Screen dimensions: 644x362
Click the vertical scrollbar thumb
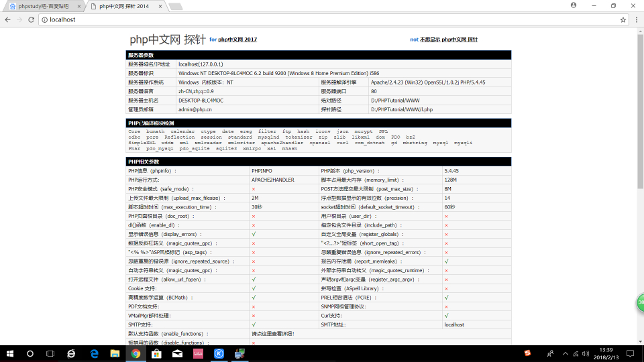coord(640,111)
